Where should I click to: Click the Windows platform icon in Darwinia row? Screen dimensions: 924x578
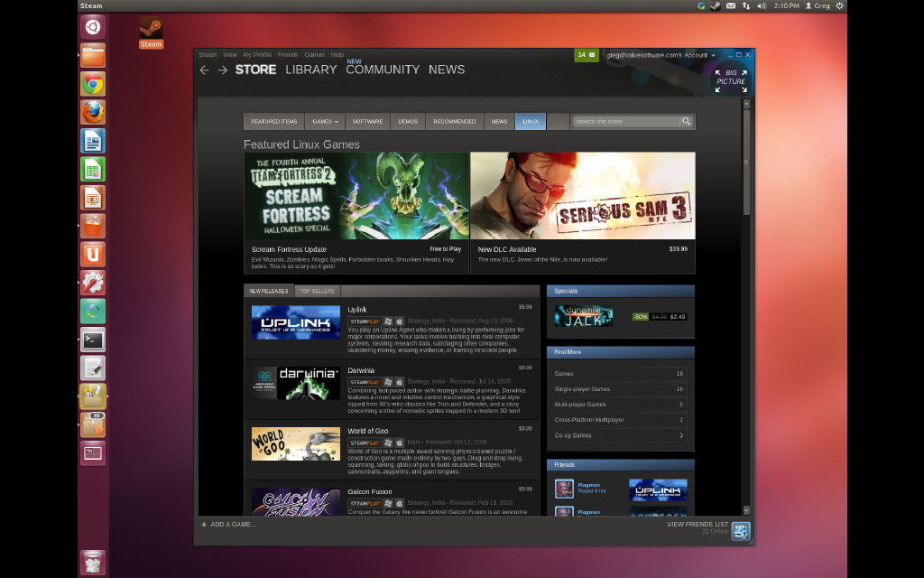point(388,382)
